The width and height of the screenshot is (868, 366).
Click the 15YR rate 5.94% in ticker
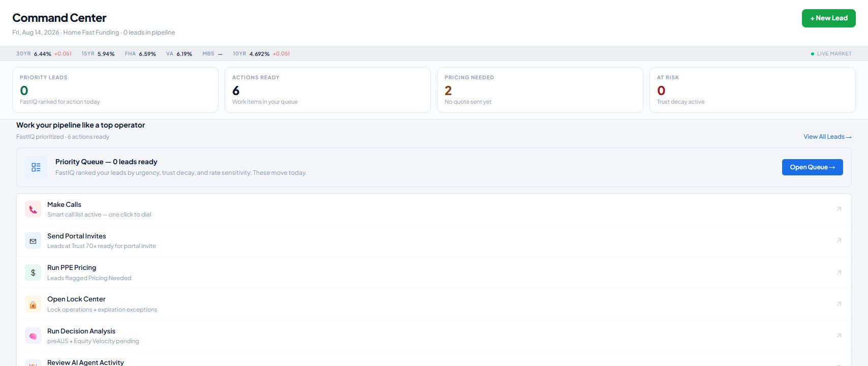(106, 54)
